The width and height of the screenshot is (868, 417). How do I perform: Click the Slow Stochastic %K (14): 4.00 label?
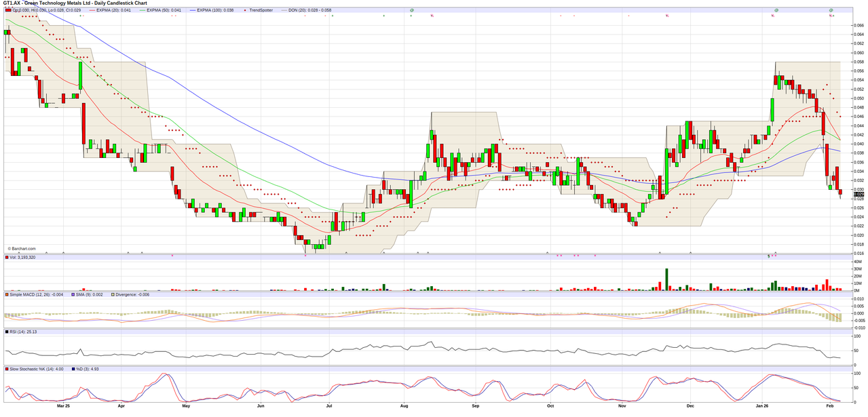(x=37, y=369)
